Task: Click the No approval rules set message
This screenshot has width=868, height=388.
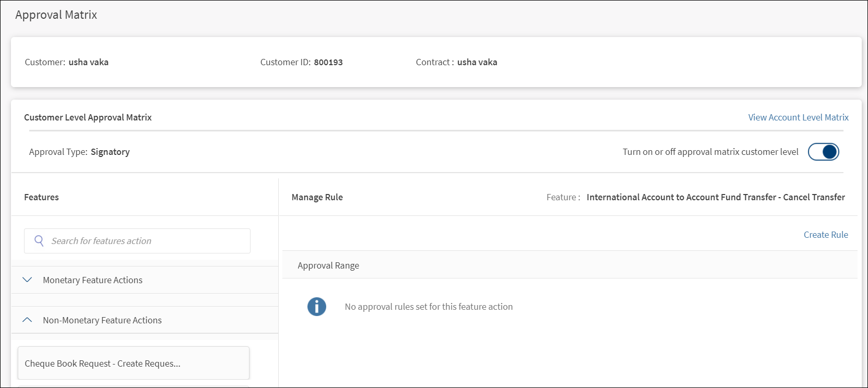Action: click(429, 307)
